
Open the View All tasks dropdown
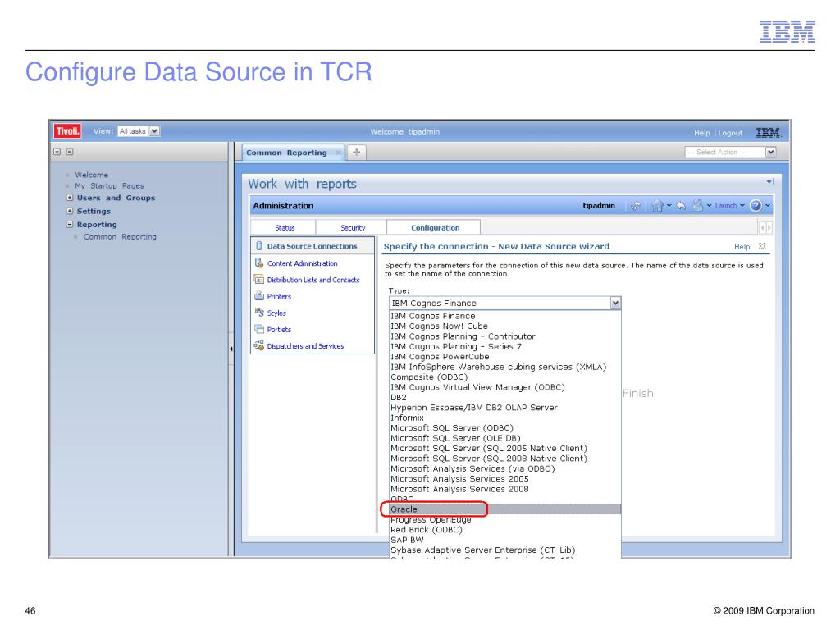[x=139, y=132]
